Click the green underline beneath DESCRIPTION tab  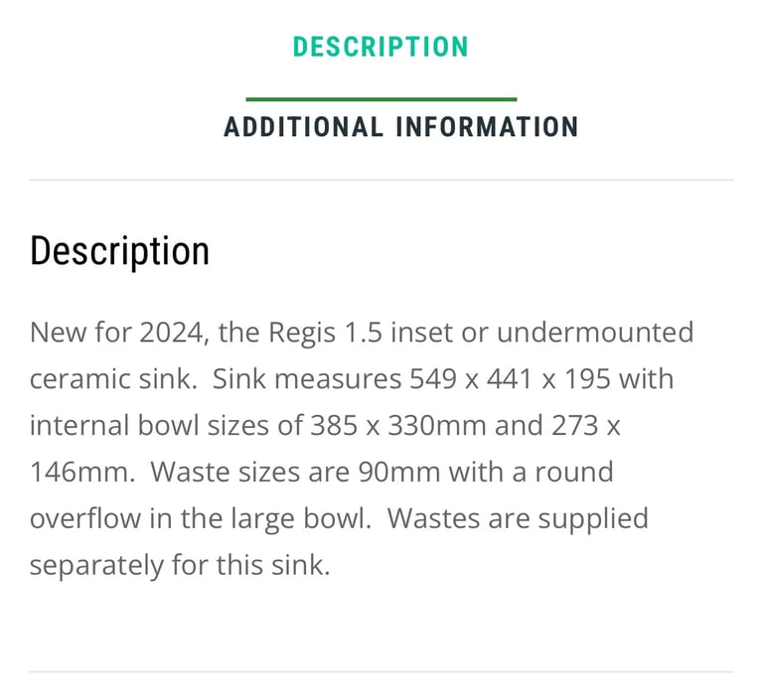click(x=381, y=99)
